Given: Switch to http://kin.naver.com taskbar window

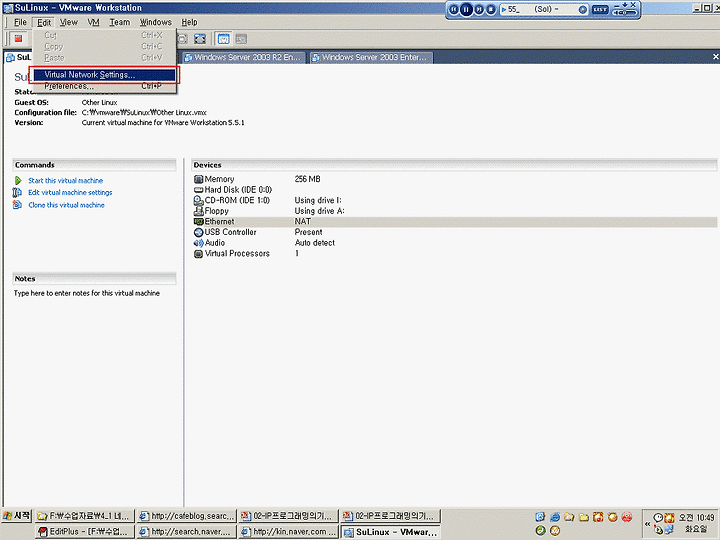Looking at the screenshot, I should coord(289,532).
